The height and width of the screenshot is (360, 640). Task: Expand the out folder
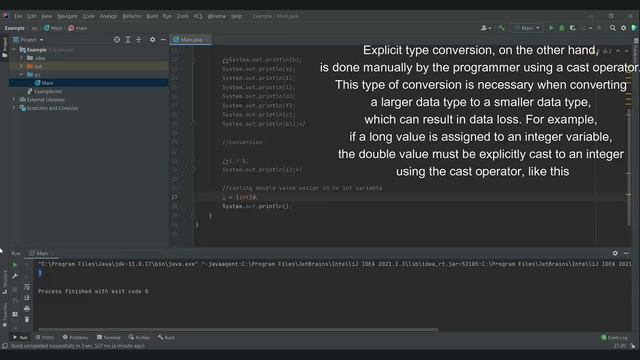[22, 66]
